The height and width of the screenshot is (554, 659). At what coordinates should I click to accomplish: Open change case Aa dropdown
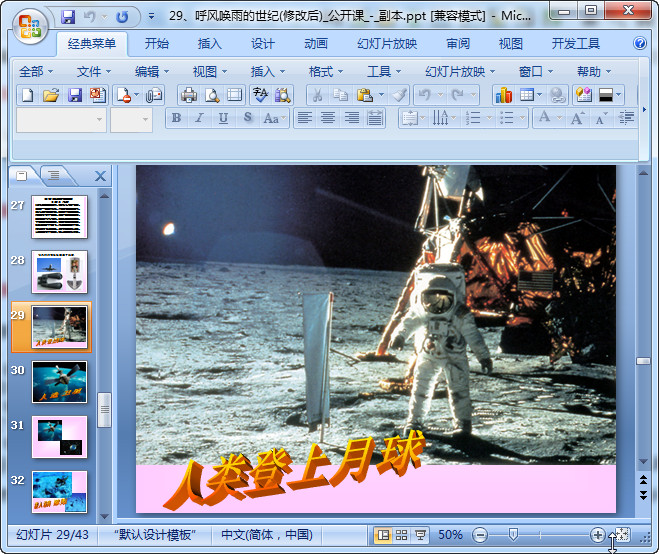[x=274, y=118]
